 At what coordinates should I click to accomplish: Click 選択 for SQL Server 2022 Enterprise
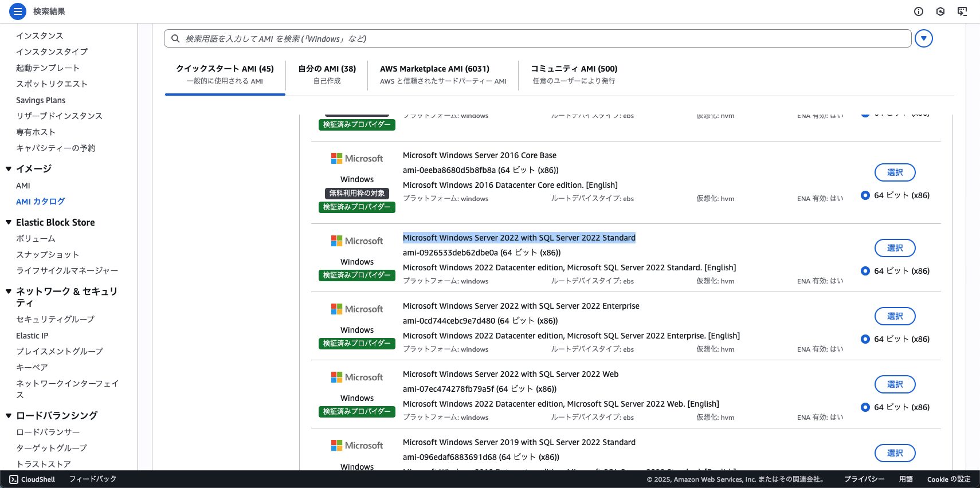pyautogui.click(x=895, y=316)
